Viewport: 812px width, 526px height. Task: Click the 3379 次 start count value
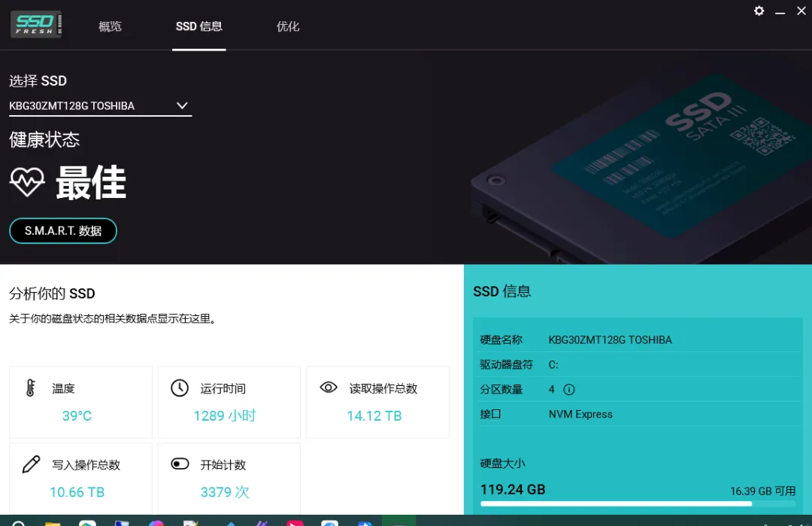[225, 492]
